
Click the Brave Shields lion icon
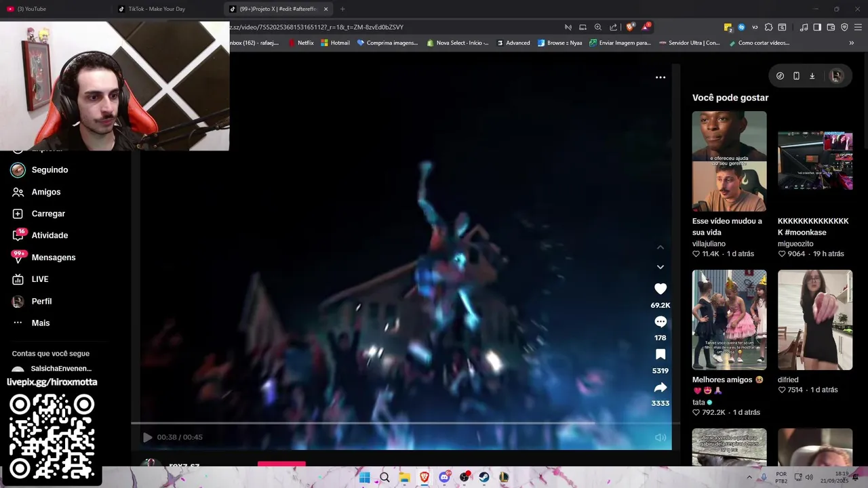(630, 27)
